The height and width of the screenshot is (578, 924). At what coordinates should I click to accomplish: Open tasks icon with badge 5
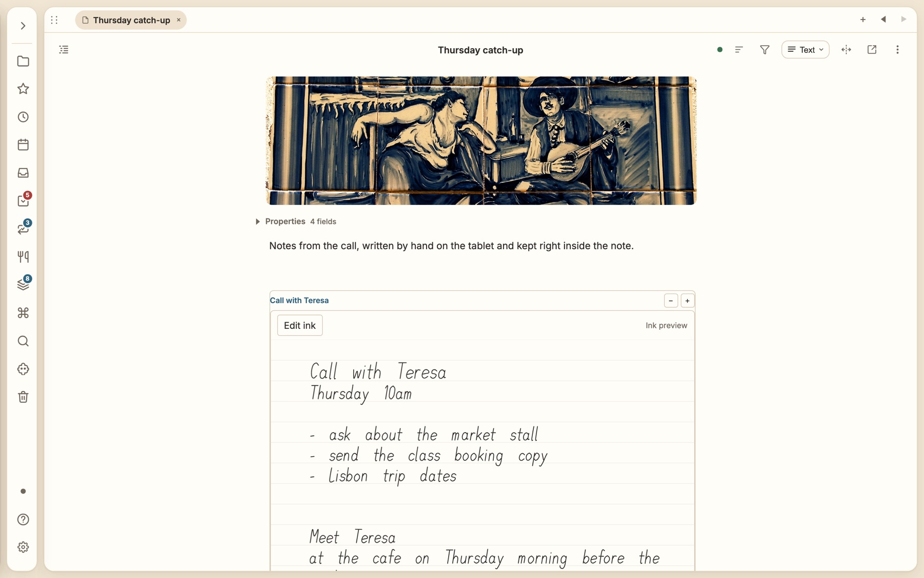tap(23, 200)
